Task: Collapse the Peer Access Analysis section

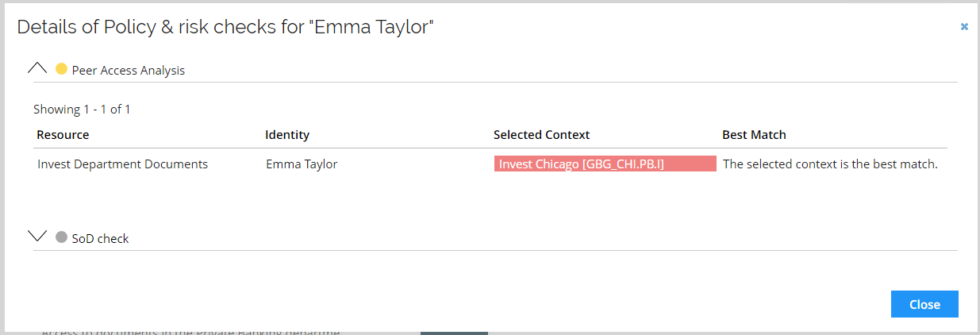Action: click(x=37, y=69)
